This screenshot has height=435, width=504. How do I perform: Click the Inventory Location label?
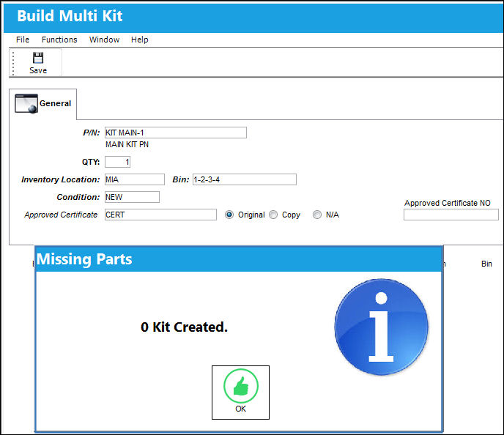pyautogui.click(x=60, y=179)
